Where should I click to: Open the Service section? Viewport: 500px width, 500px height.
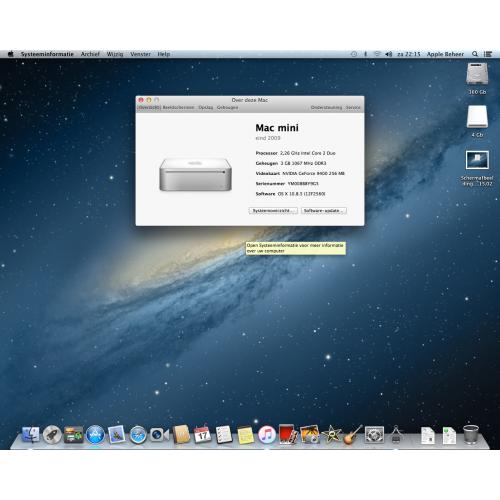[353, 107]
